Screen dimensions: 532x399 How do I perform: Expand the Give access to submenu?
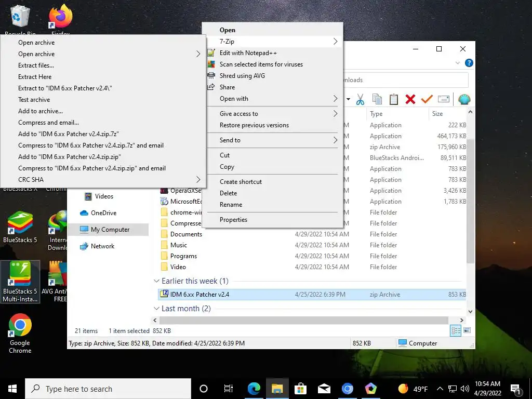pos(335,114)
